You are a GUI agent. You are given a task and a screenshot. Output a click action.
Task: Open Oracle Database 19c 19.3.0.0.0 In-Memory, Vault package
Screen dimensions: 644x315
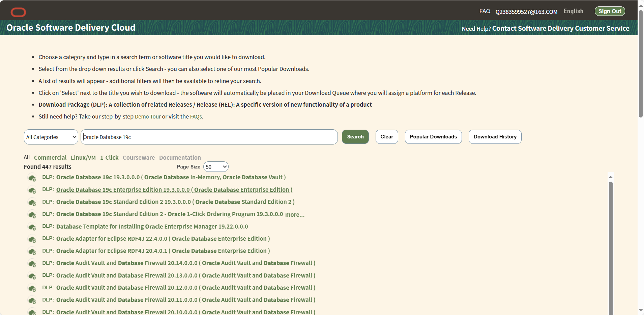pos(171,177)
